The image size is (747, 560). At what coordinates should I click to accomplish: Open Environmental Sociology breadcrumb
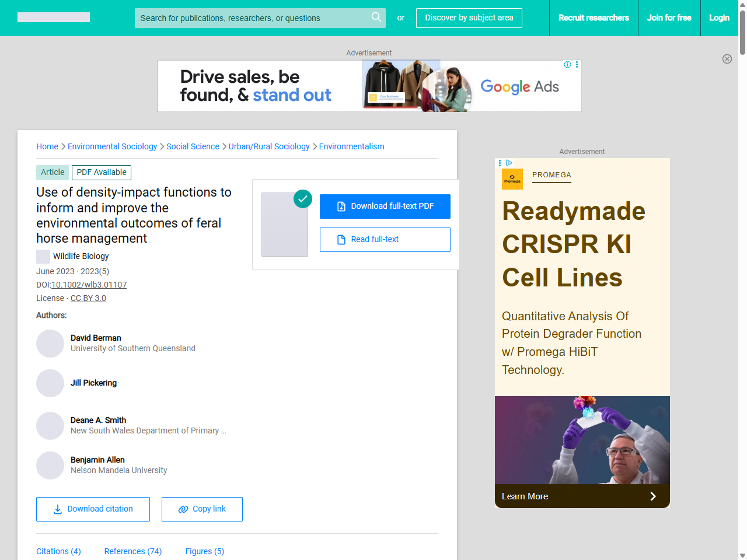pos(112,146)
